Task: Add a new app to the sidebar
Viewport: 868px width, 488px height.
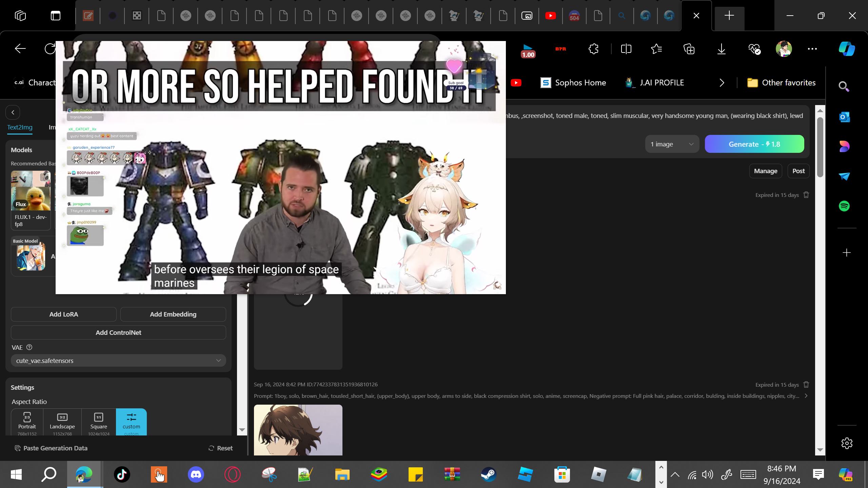Action: (847, 252)
